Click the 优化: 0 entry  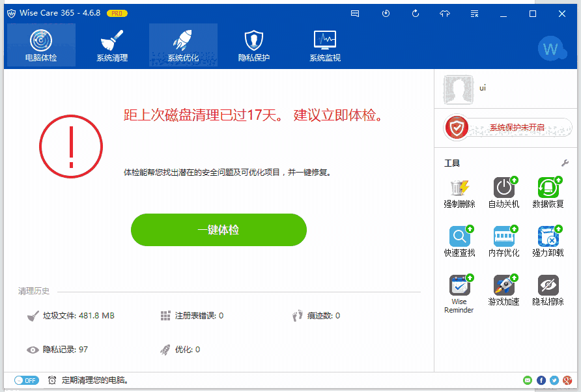(x=180, y=350)
